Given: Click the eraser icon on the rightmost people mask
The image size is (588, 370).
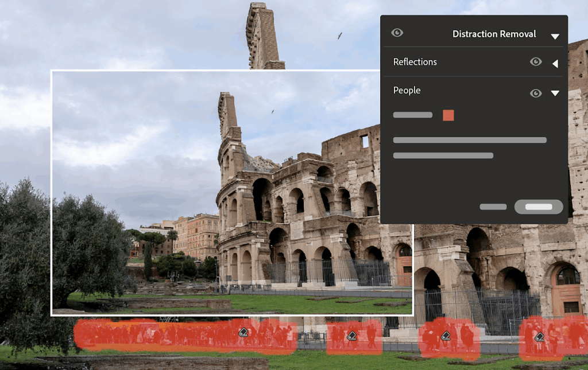Looking at the screenshot, I should [539, 337].
